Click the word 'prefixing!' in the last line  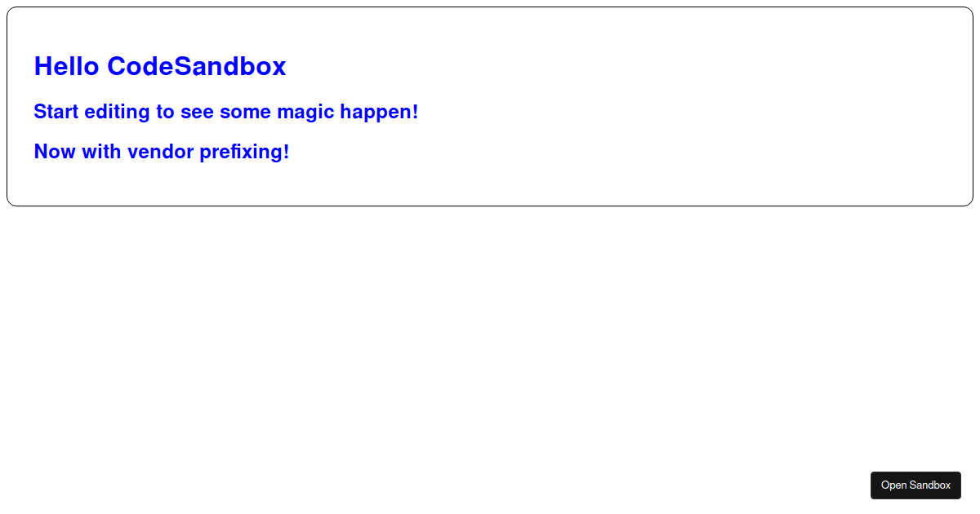[x=245, y=153]
